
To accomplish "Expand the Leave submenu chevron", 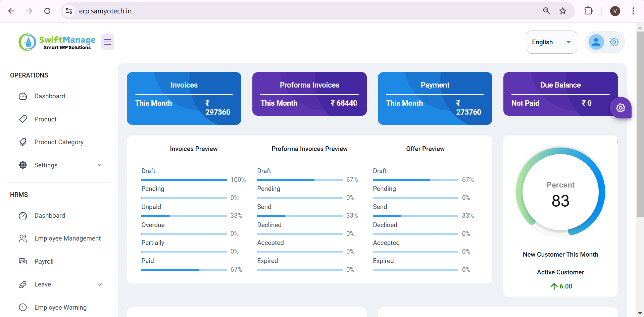I will 100,284.
